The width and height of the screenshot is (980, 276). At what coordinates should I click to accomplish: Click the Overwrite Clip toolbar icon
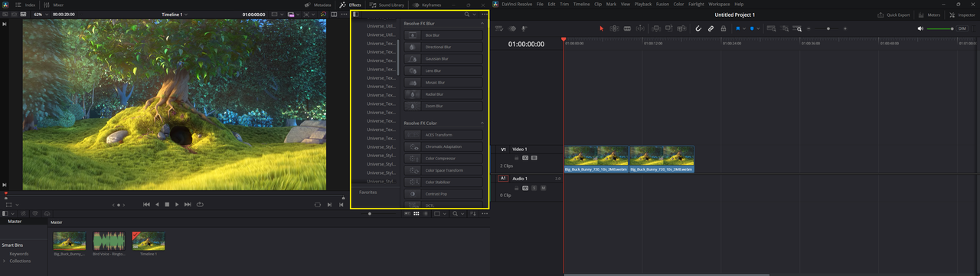(668, 28)
